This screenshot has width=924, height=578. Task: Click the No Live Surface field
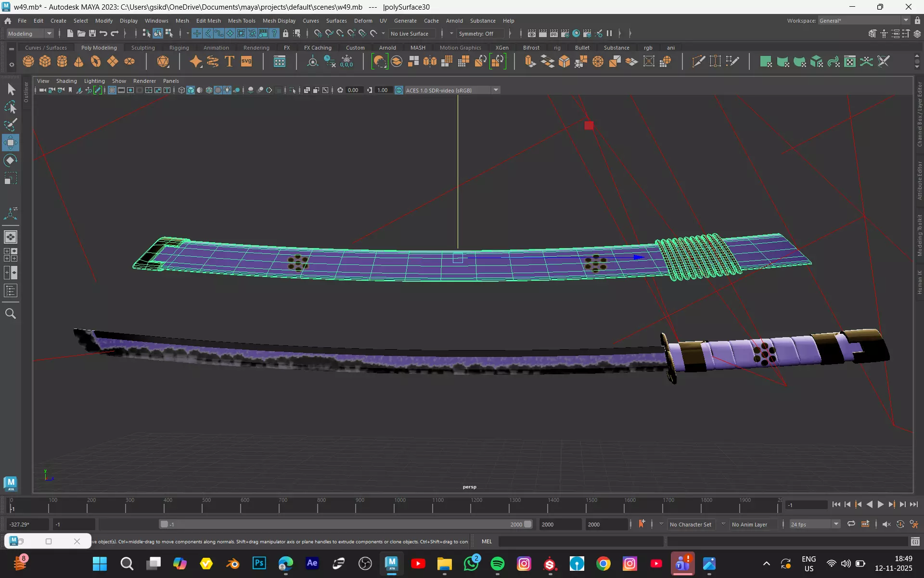[411, 33]
